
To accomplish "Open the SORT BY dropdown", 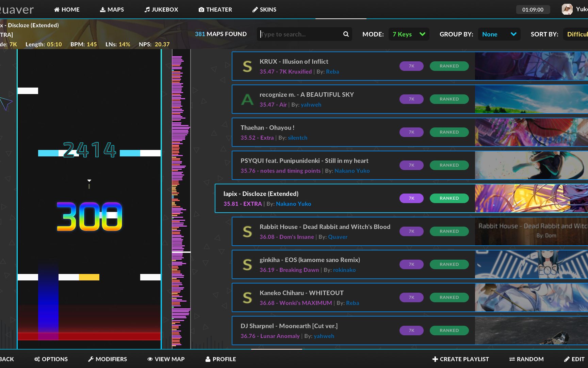I will [x=575, y=34].
